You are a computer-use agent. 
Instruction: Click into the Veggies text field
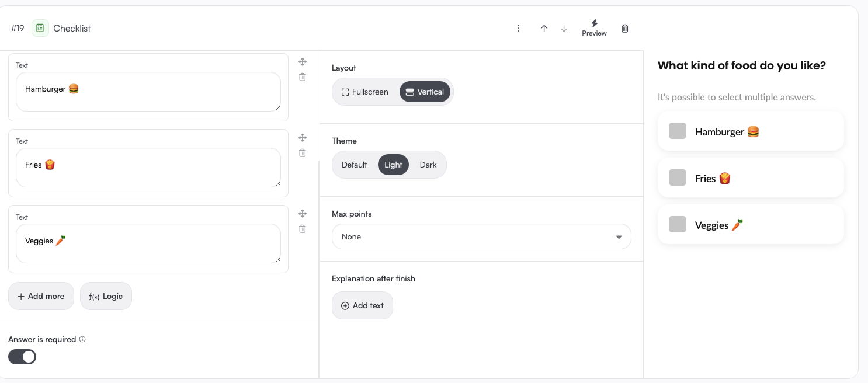148,243
